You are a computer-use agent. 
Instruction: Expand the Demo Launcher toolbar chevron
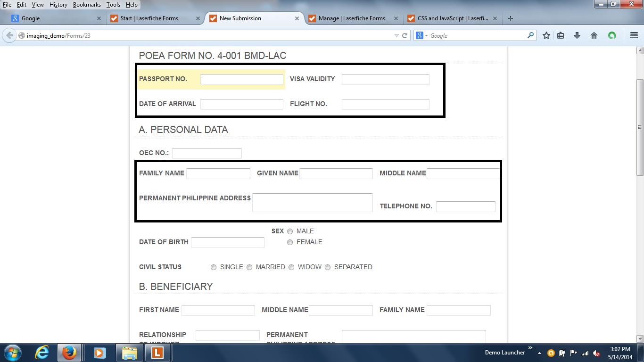(530, 348)
